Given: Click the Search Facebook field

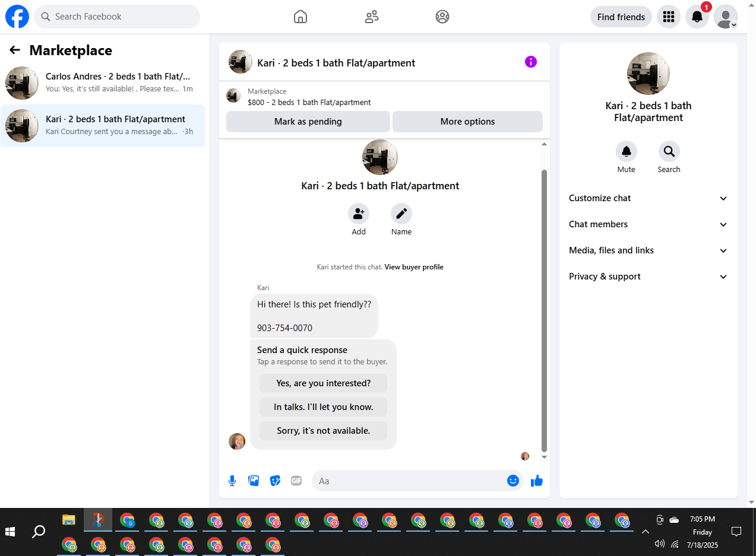Looking at the screenshot, I should coord(117,17).
